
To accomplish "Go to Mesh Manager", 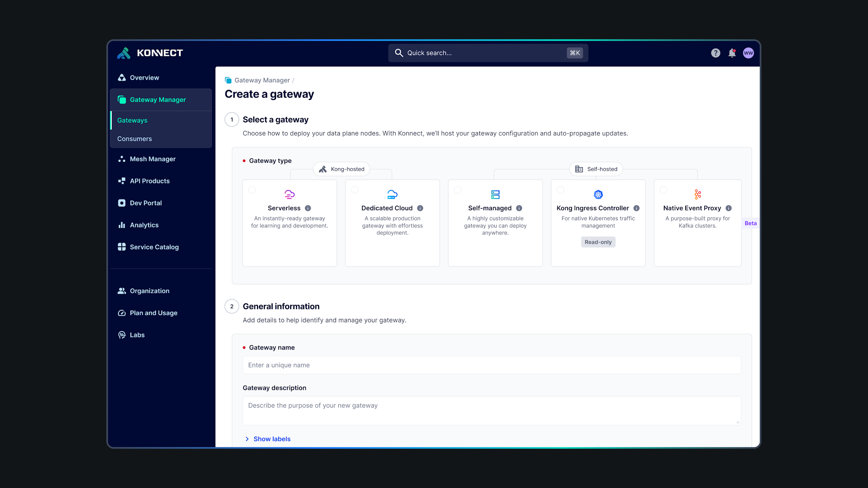I will pos(153,159).
